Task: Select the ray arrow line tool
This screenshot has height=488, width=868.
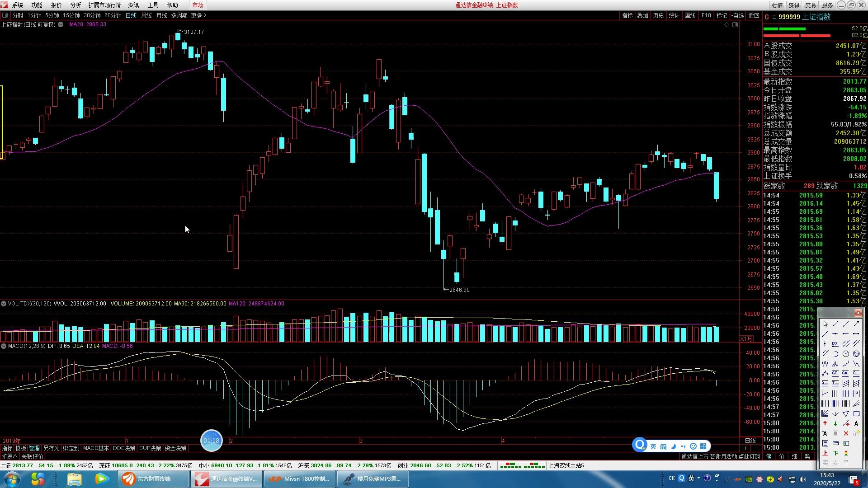Action: click(x=856, y=324)
